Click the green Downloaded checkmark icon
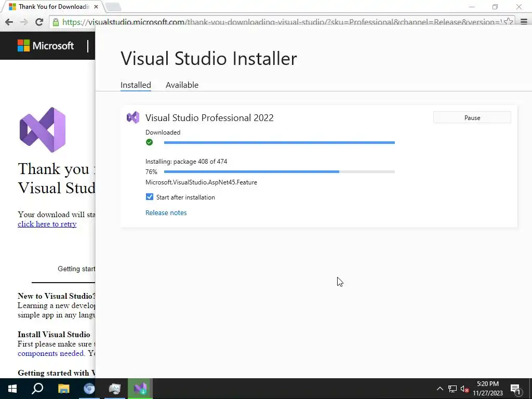Viewport: 532px width, 399px height. tap(149, 142)
